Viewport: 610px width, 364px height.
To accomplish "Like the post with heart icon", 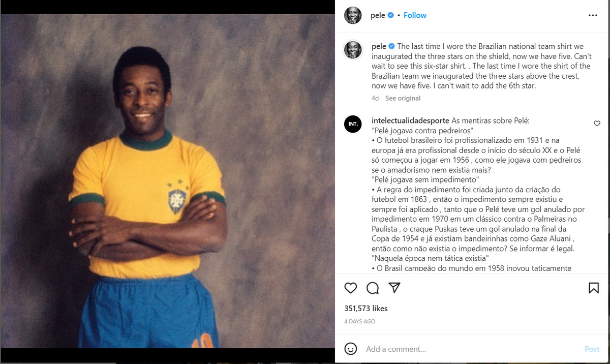I will (351, 288).
